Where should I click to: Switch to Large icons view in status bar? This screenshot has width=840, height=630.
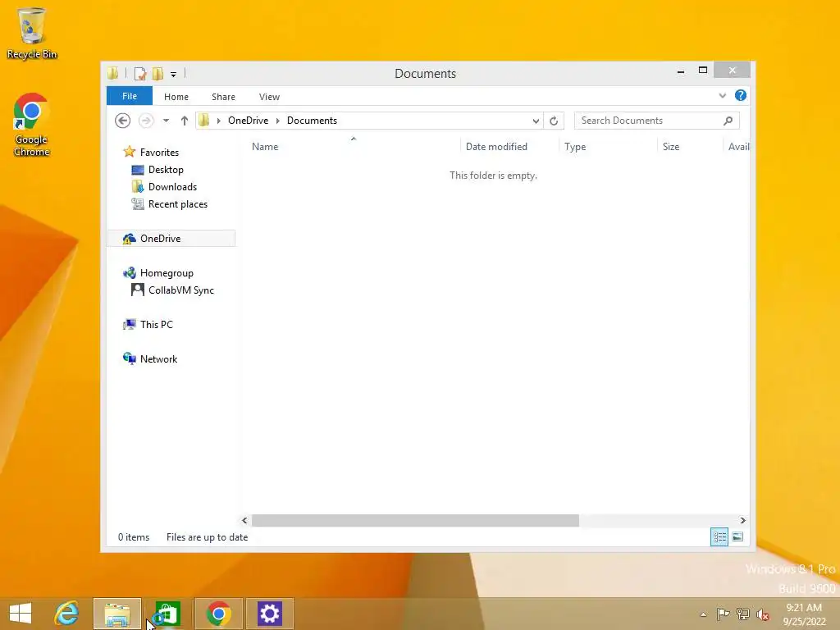(737, 536)
